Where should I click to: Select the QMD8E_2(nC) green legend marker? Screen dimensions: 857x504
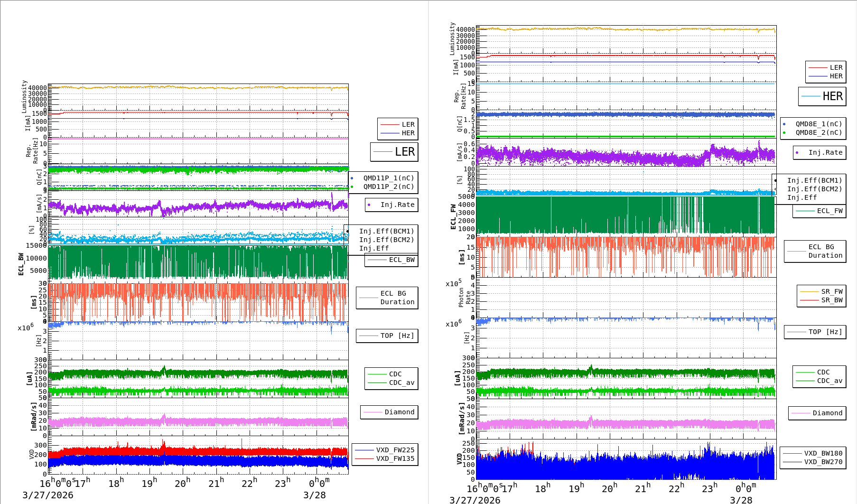(x=784, y=133)
